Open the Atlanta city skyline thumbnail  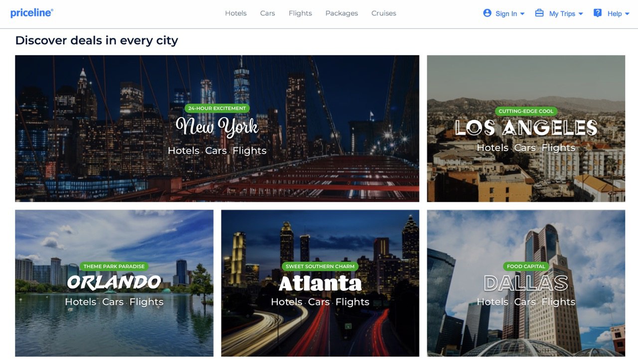tap(320, 283)
